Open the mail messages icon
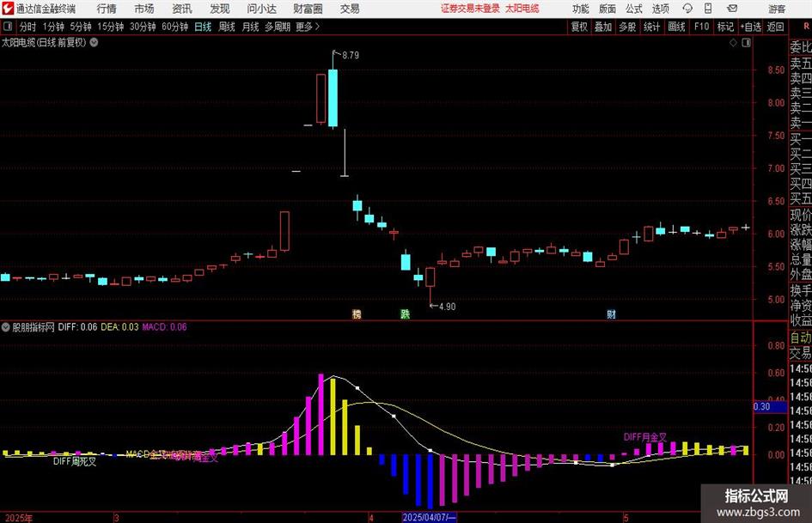The height and width of the screenshot is (523, 812). coord(732,9)
